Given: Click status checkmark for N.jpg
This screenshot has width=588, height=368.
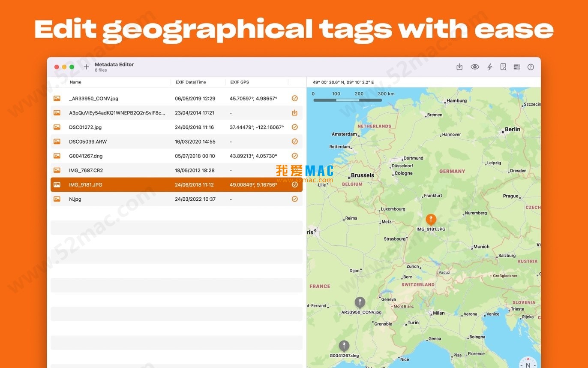Looking at the screenshot, I should click(x=294, y=199).
